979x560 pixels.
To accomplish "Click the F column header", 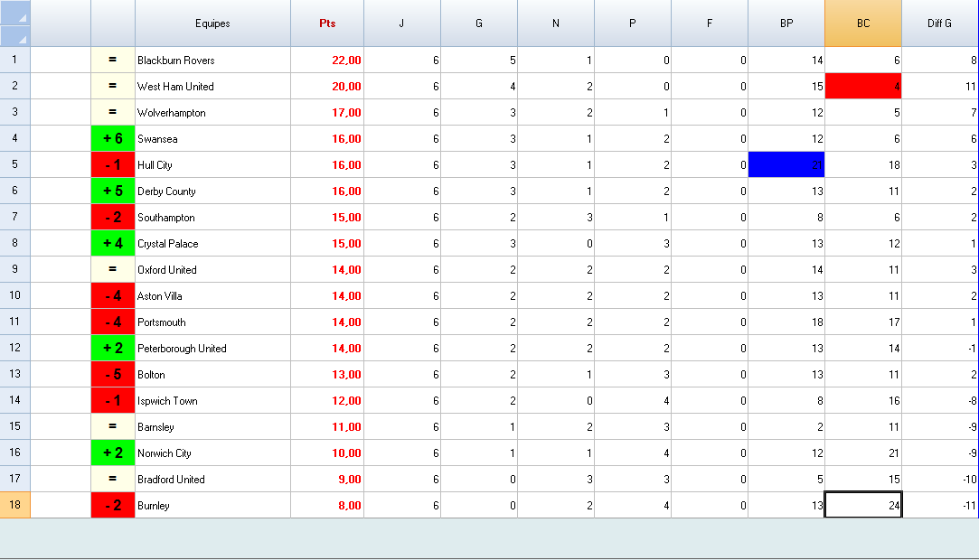I will pos(710,23).
